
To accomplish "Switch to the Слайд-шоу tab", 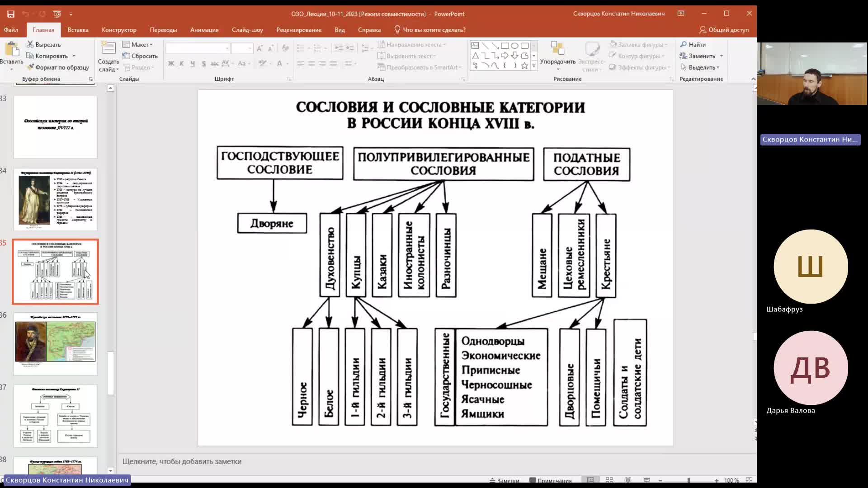I will [x=247, y=30].
